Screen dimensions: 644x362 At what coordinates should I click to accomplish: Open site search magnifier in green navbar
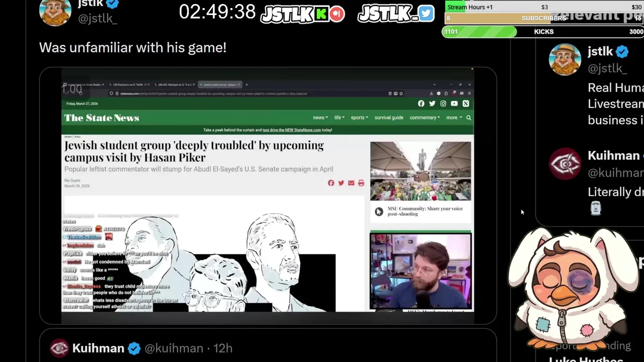(x=468, y=118)
